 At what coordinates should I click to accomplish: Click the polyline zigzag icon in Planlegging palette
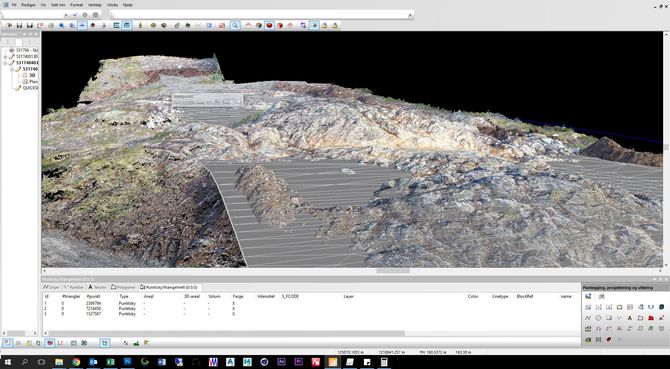(588, 318)
